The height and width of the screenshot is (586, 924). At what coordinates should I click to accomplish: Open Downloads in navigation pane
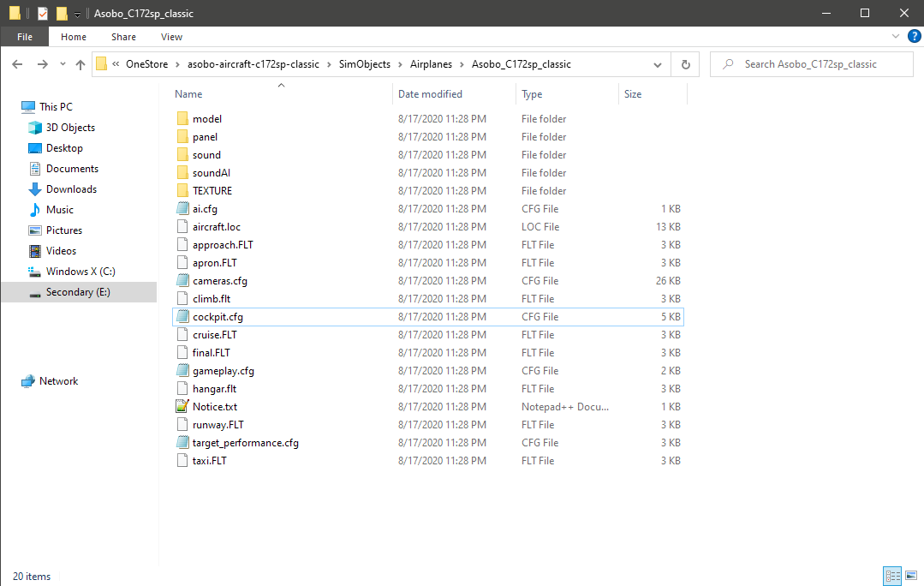pyautogui.click(x=71, y=189)
